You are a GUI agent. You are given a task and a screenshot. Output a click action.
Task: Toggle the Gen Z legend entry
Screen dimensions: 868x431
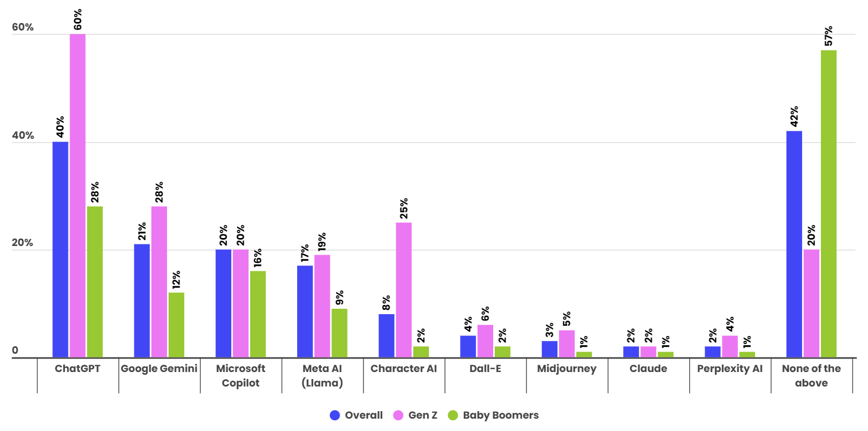pyautogui.click(x=416, y=415)
